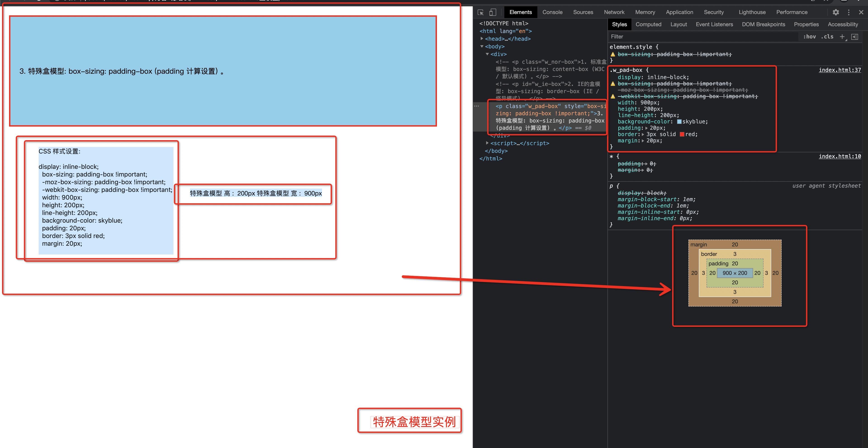Click the 900 × 200 content box

(735, 273)
